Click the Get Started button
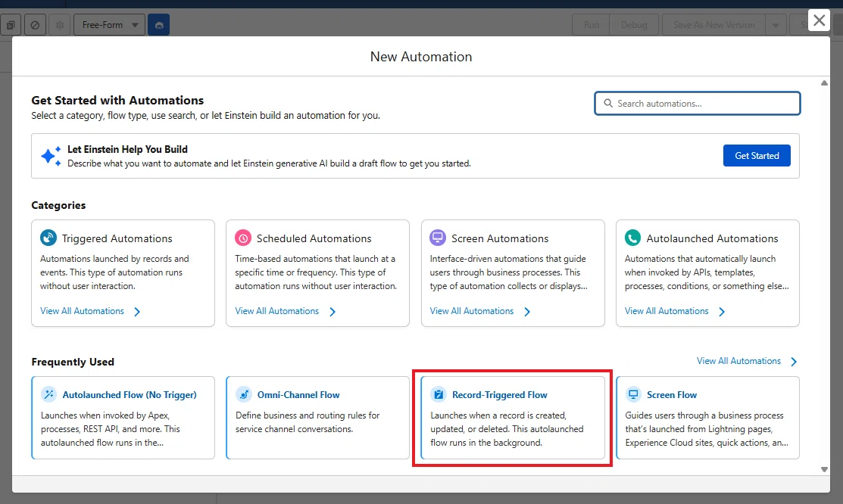843x504 pixels. [757, 155]
